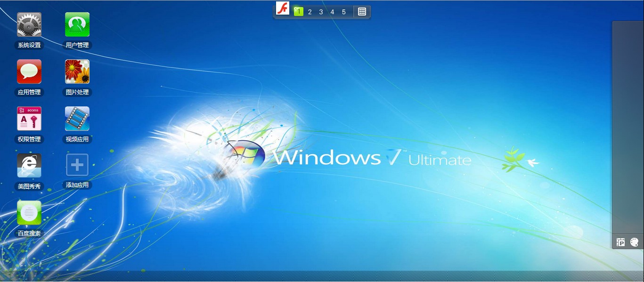
Task: Click the 应用管理 text label
Action: [29, 92]
